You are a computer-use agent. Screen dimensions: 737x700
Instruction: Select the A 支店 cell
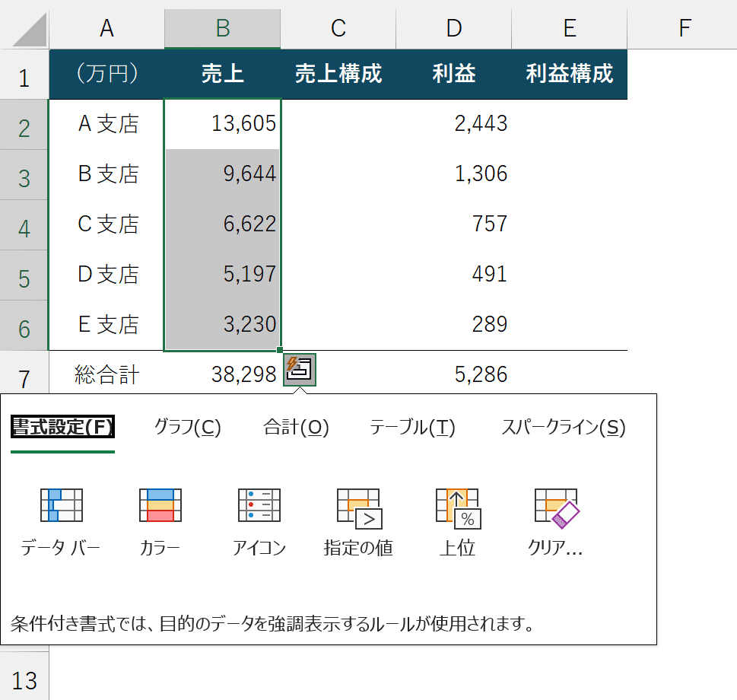106,125
